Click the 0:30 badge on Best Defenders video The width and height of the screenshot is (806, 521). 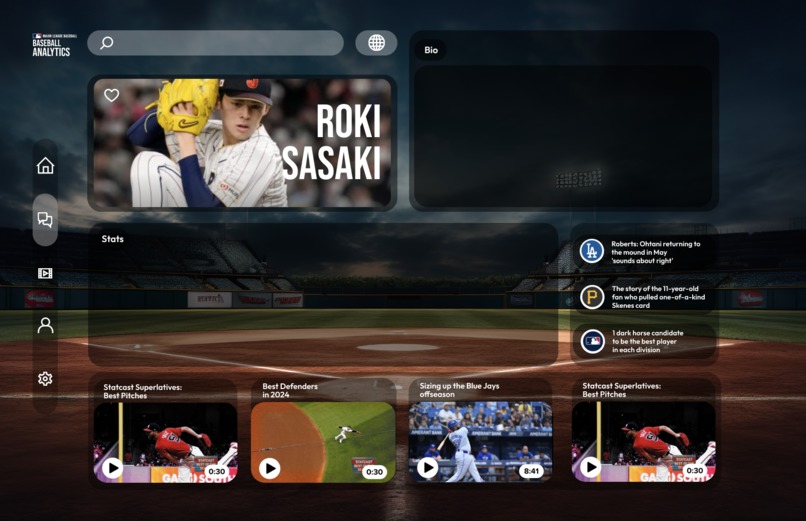[x=374, y=472]
